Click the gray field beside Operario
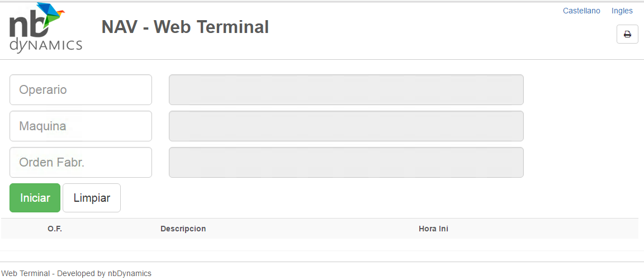This screenshot has height=280, width=644. (346, 89)
